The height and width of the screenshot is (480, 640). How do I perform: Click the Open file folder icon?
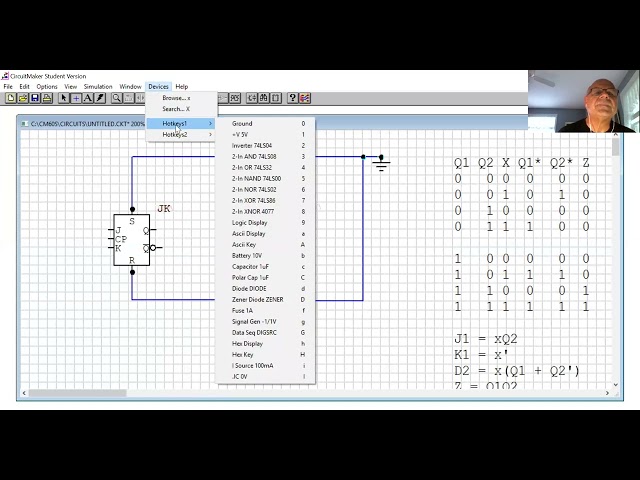[23, 98]
